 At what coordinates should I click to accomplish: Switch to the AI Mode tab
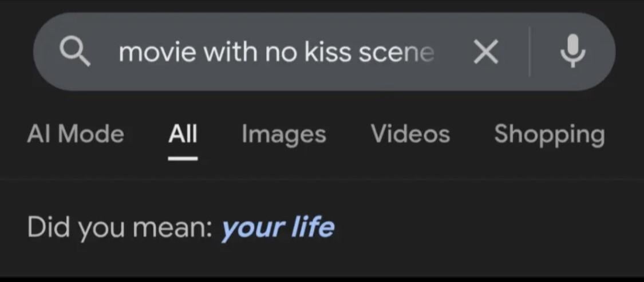point(75,134)
